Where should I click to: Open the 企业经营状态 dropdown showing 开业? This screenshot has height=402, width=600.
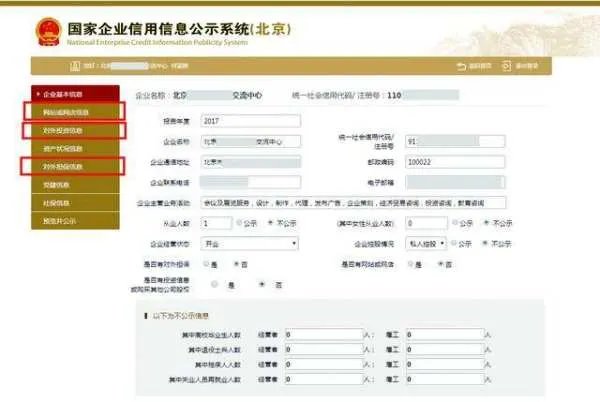pyautogui.click(x=249, y=244)
